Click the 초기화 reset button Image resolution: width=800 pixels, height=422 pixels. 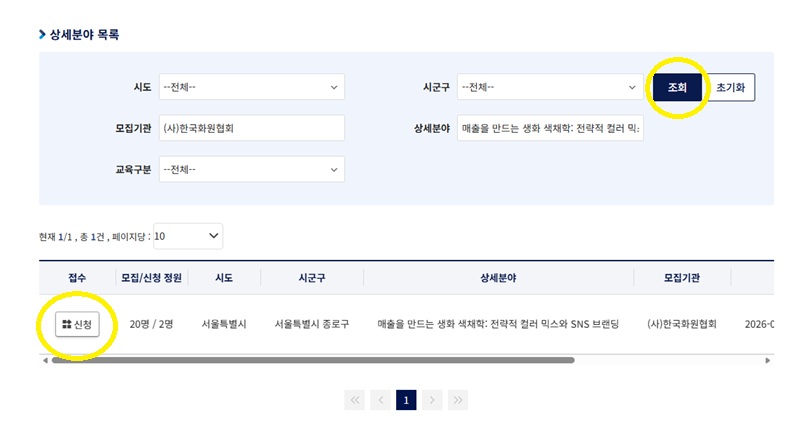click(731, 87)
